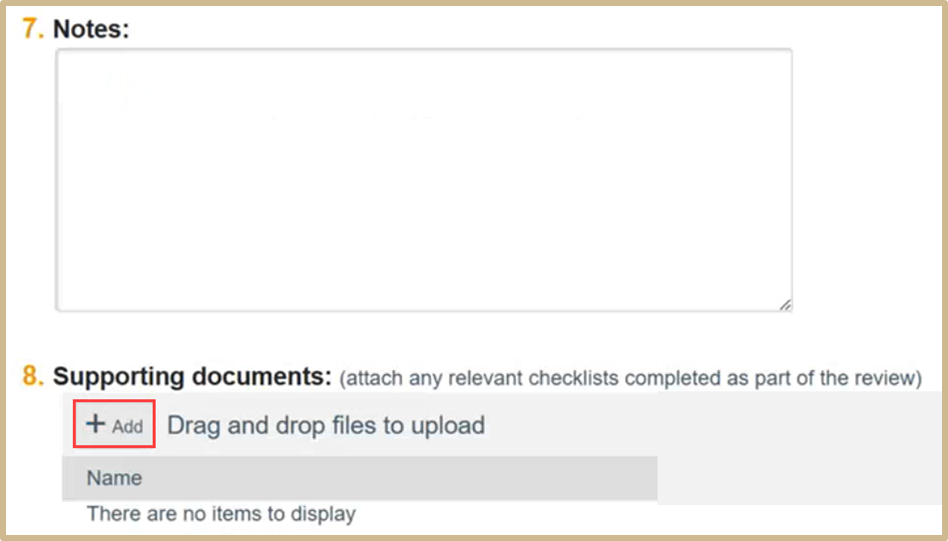This screenshot has width=948, height=541.
Task: Click the Add button for supporting documents
Action: point(114,425)
